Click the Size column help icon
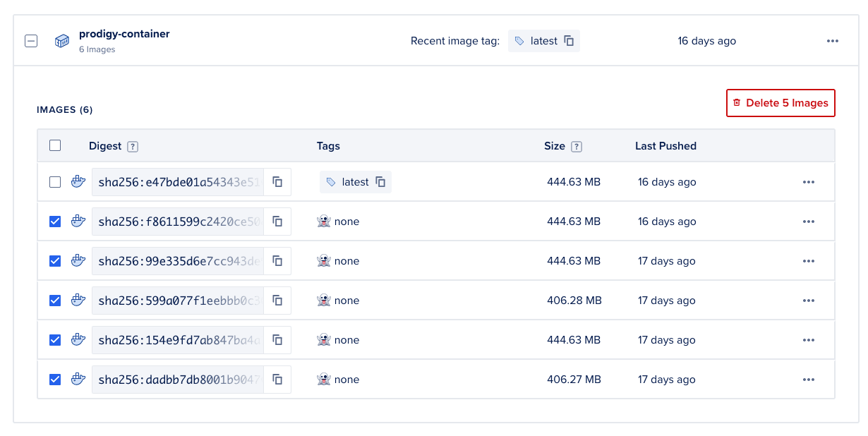Image resolution: width=868 pixels, height=436 pixels. (x=577, y=147)
